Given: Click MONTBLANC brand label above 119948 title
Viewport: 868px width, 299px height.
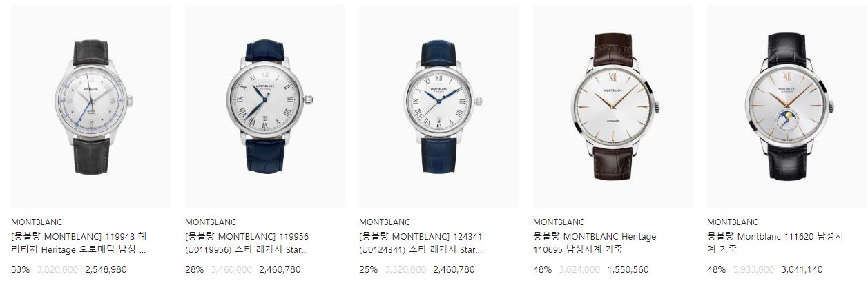Looking at the screenshot, I should 37,222.
